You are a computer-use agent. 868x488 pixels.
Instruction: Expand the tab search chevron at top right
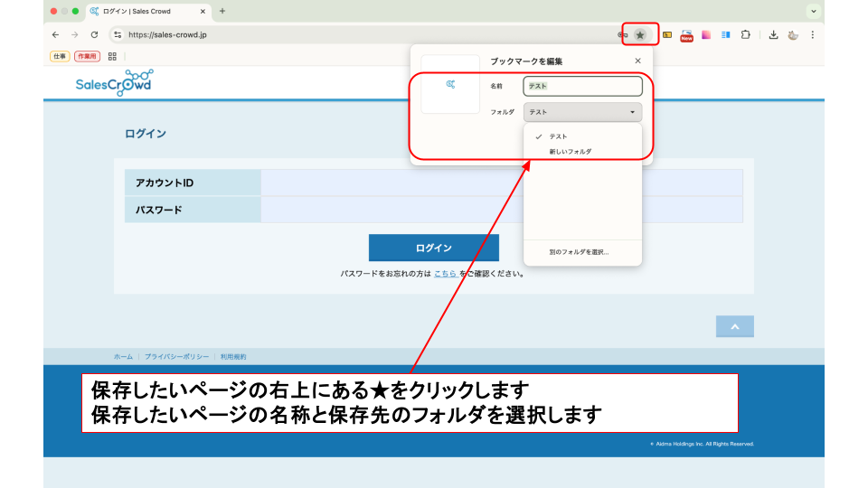pyautogui.click(x=814, y=11)
